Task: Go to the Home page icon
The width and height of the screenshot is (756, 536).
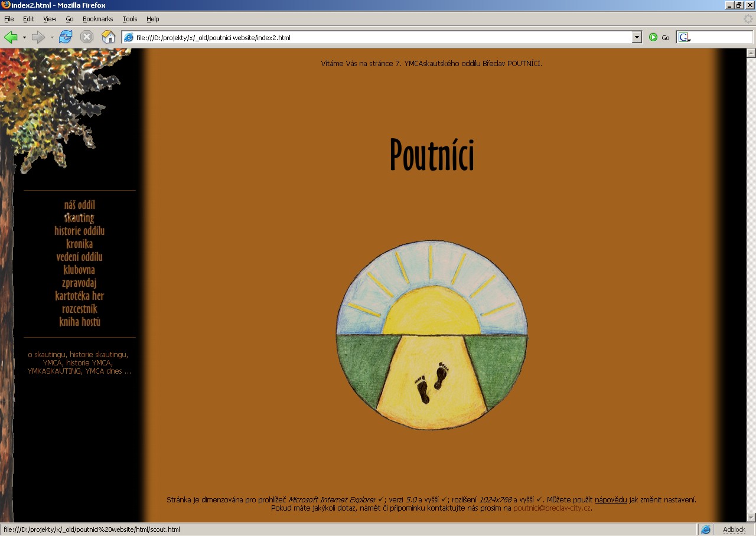Action: coord(108,37)
